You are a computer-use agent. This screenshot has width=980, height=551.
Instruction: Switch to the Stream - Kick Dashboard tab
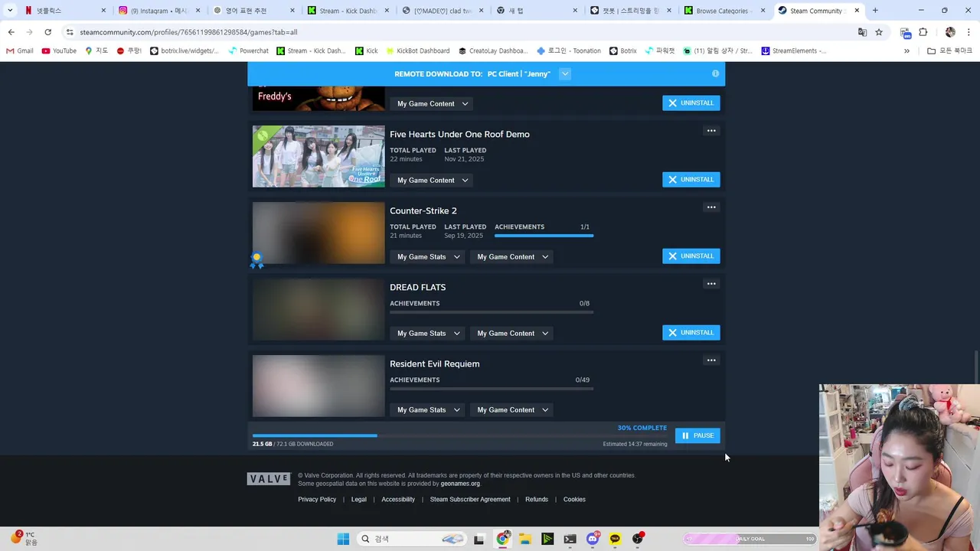tap(348, 11)
